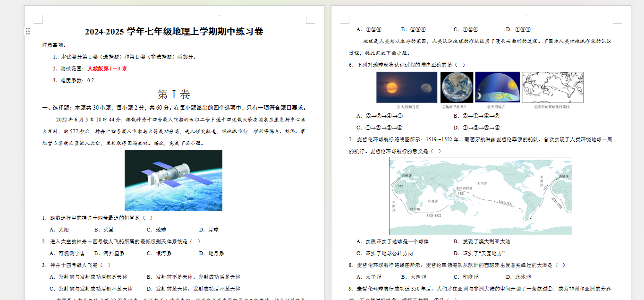The image size is (644, 300).
Task: Click question 6 option D. ①→②→③→④
Action: point(477,128)
